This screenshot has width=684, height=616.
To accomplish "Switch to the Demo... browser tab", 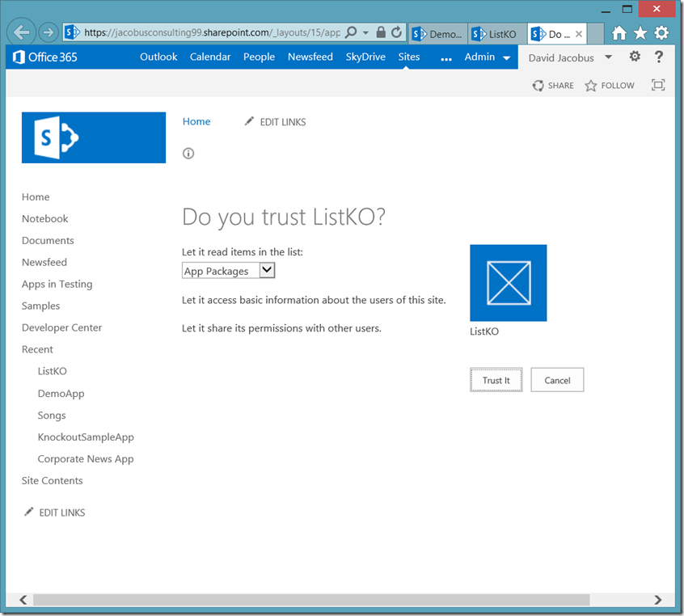I will [x=437, y=34].
